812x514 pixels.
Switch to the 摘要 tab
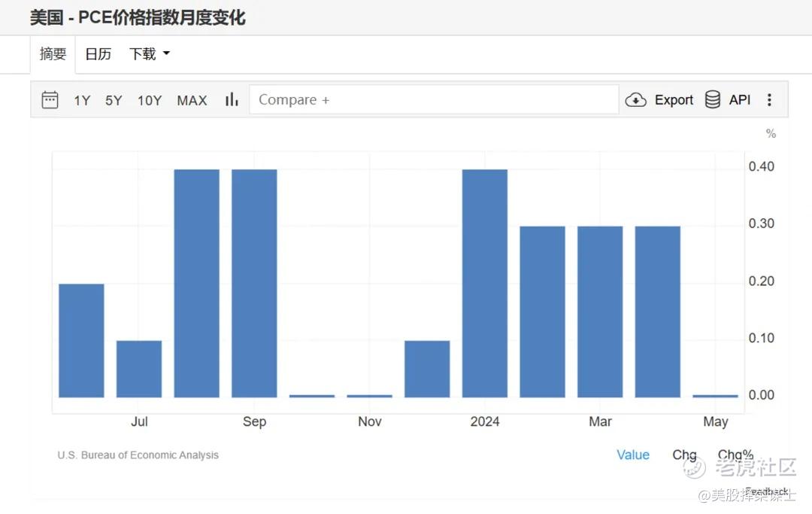pos(53,54)
